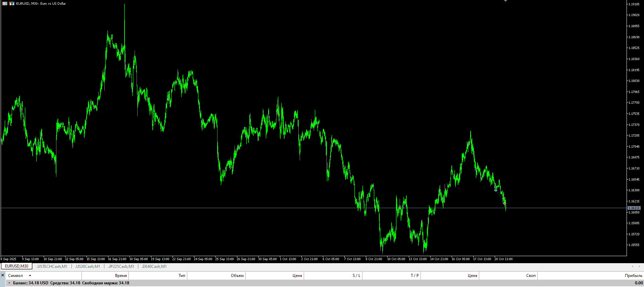Open the .USTECHCash,M1 chart tab
Image resolution: width=644 pixels, height=287 pixels.
[x=52, y=267]
